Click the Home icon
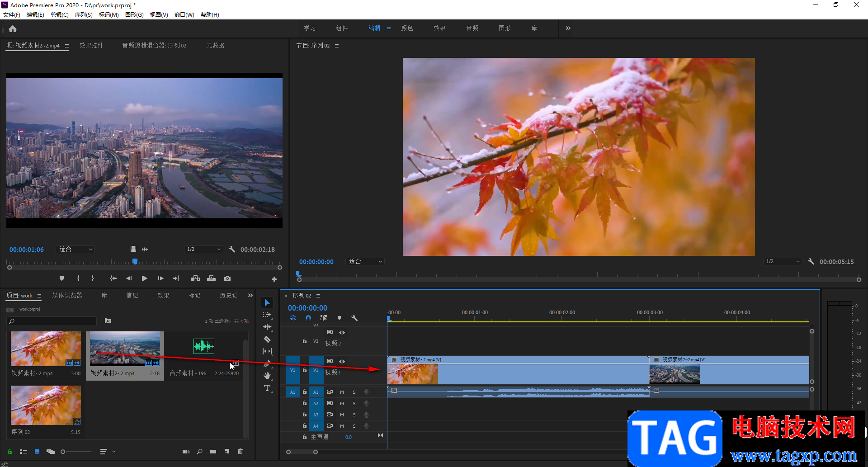 (13, 28)
